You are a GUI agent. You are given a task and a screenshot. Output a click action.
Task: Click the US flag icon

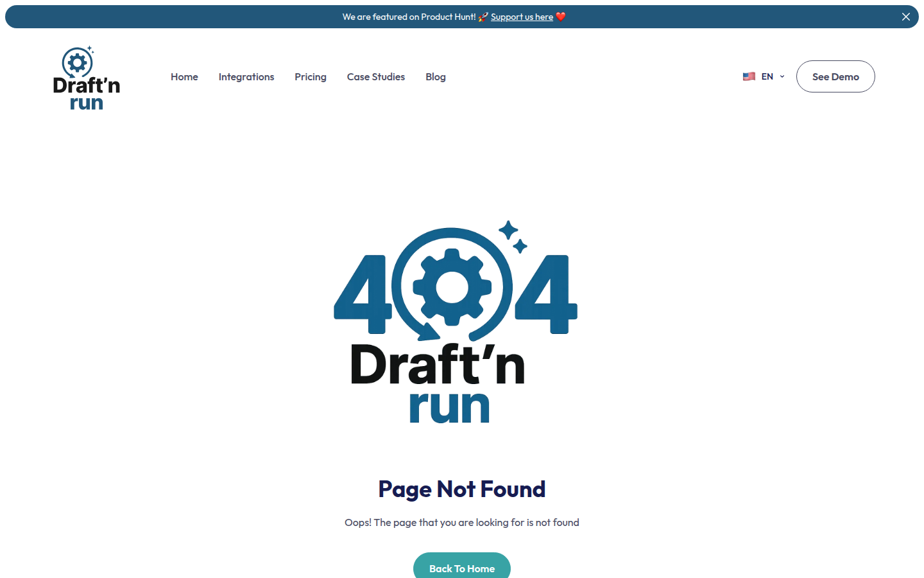(x=749, y=76)
